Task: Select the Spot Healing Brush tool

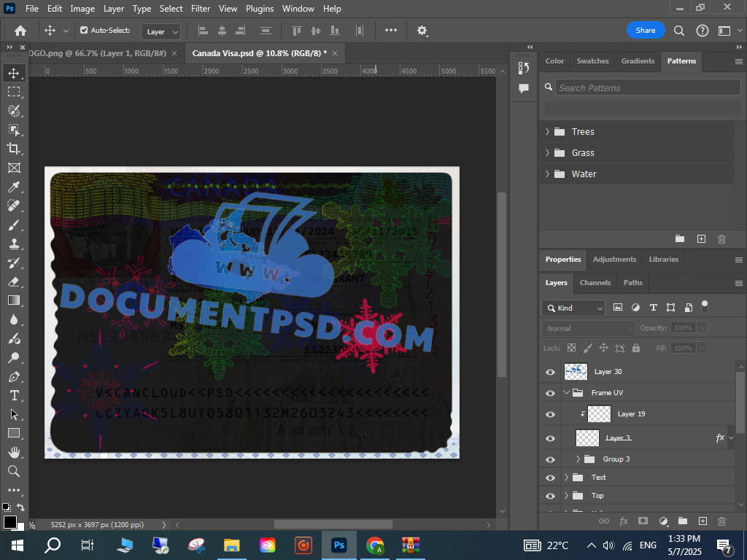Action: click(x=14, y=206)
